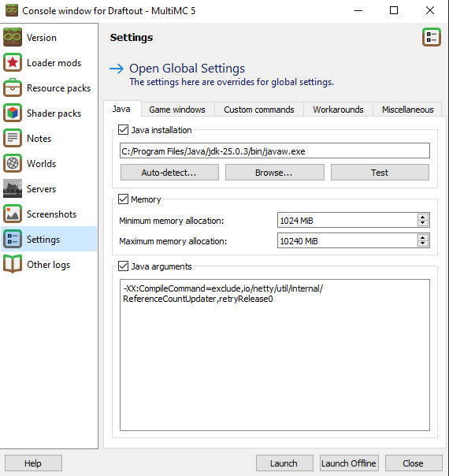This screenshot has height=476, width=449.
Task: Select the Worlds globe icon
Action: 13,163
